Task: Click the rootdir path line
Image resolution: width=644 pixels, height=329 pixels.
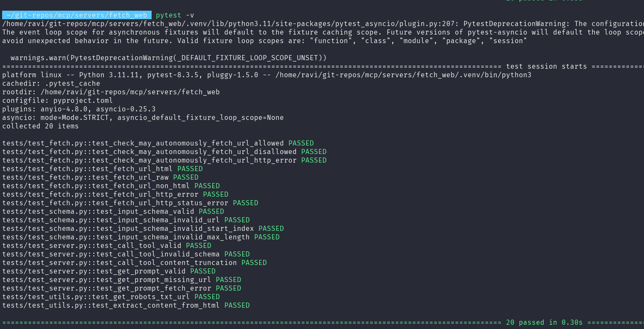Action: coord(111,92)
